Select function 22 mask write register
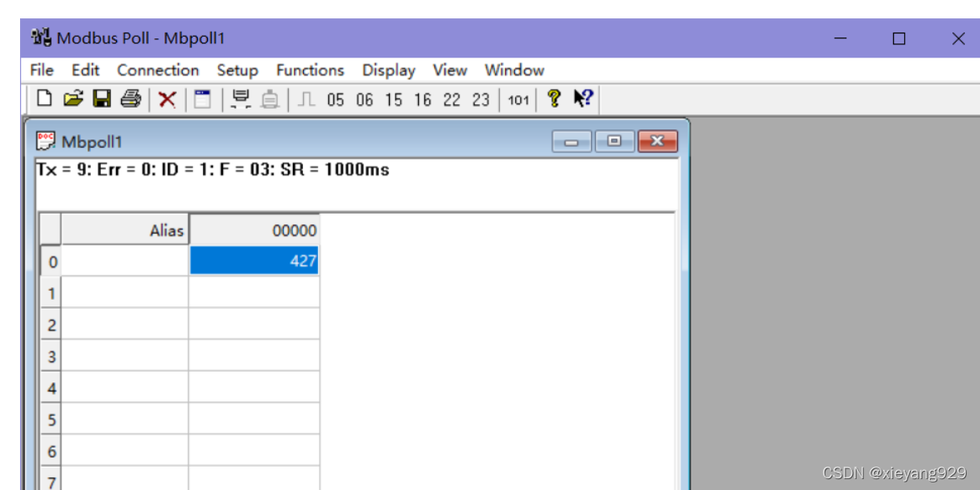Screen dimensions: 980x490 coord(452,100)
